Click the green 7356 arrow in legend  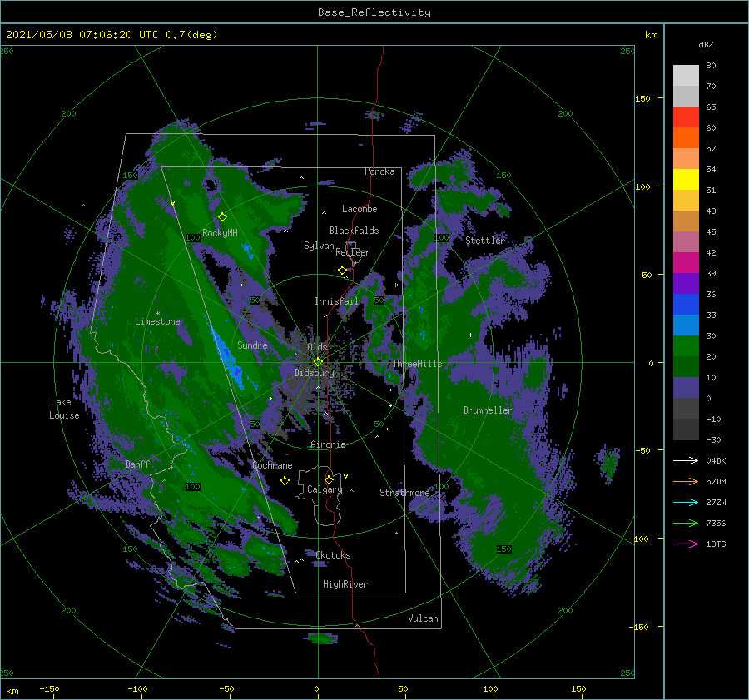click(686, 524)
